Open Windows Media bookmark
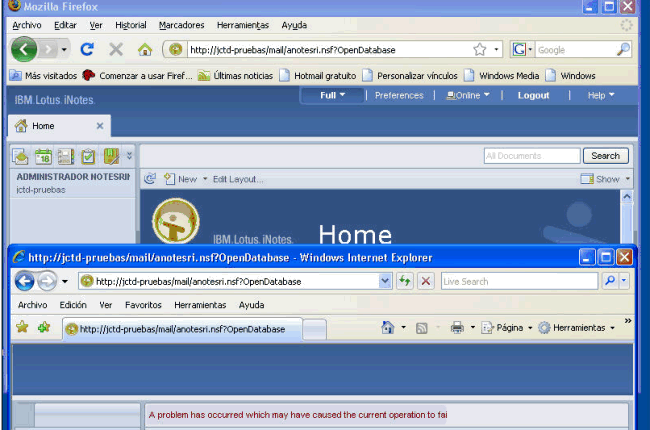The image size is (650, 430). [x=502, y=76]
